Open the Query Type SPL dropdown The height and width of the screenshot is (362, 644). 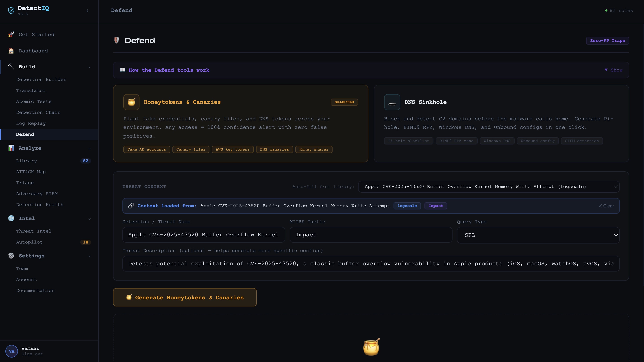(538, 235)
